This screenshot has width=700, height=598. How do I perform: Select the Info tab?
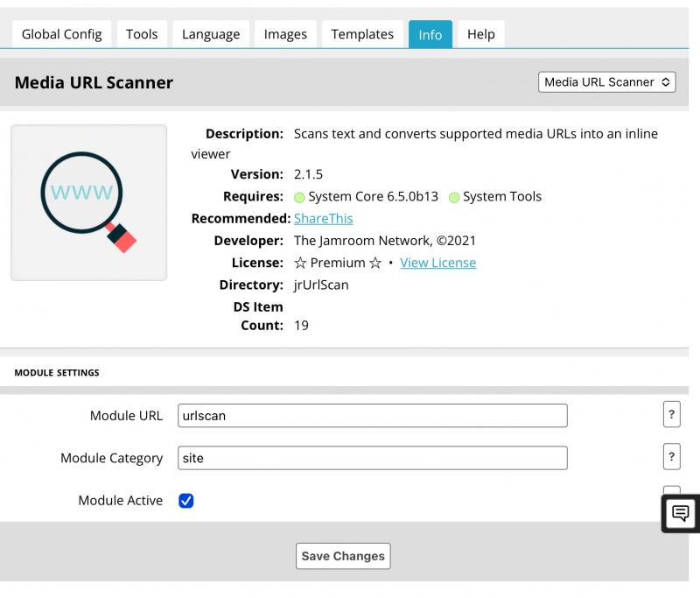pos(430,35)
